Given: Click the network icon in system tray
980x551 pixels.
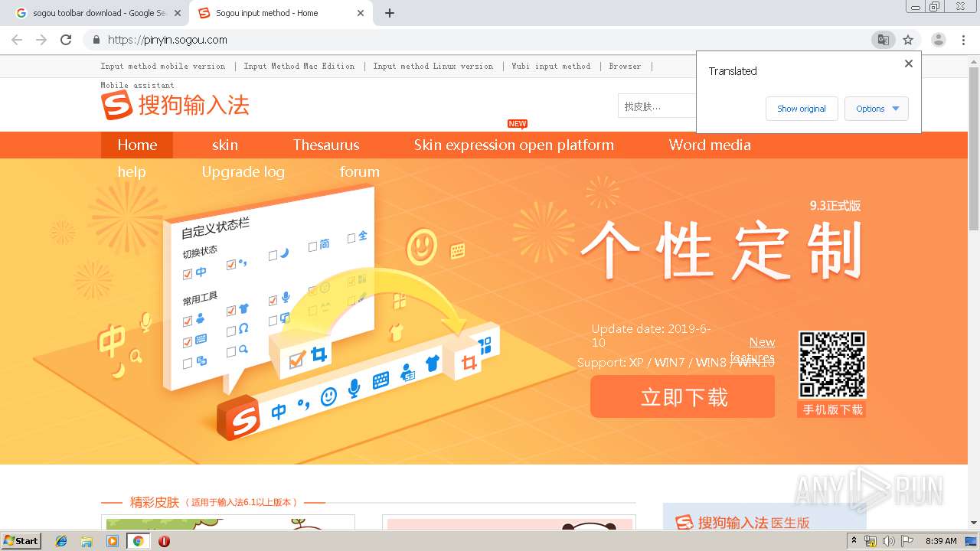Looking at the screenshot, I should (x=870, y=541).
